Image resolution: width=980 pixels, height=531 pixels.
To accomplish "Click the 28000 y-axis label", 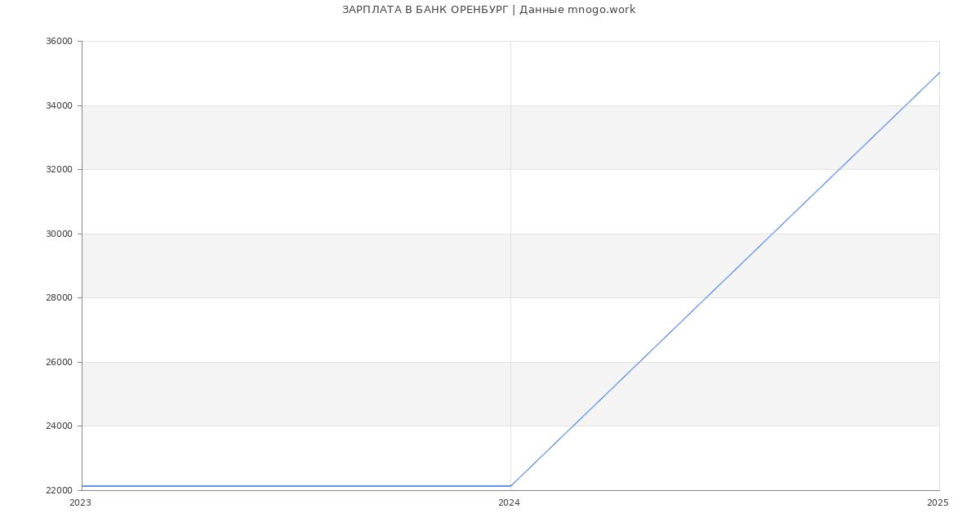I will [59, 298].
